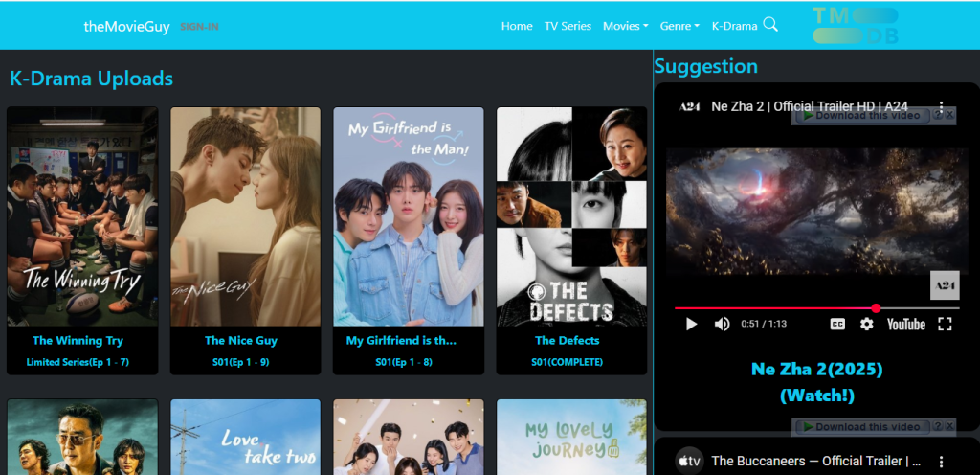The image size is (980, 475).
Task: Expand the Movies dropdown menu
Action: click(626, 26)
